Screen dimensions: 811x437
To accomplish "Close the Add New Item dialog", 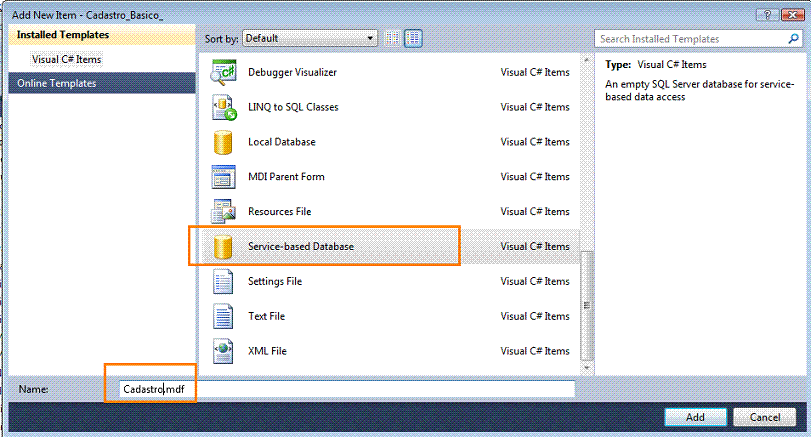I will [x=792, y=15].
